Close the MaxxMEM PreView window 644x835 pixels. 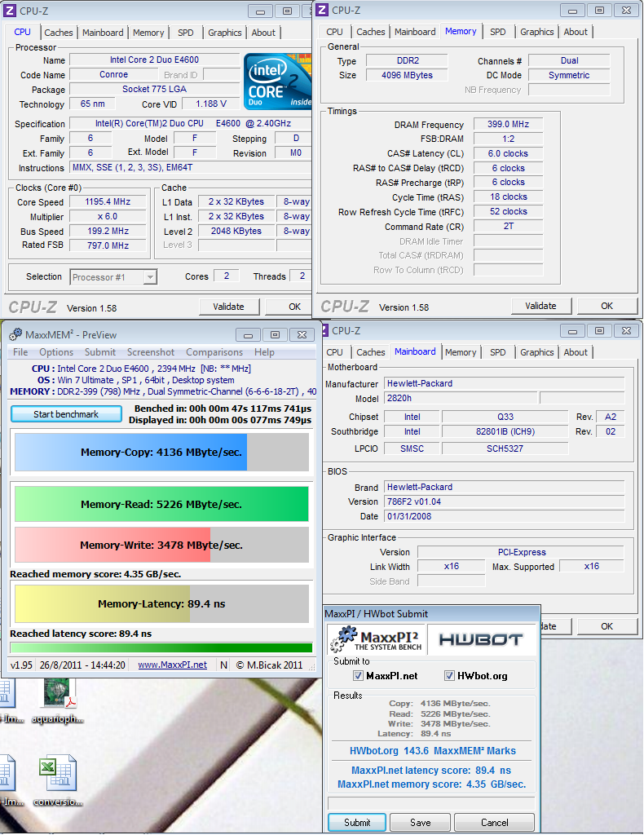pyautogui.click(x=302, y=335)
